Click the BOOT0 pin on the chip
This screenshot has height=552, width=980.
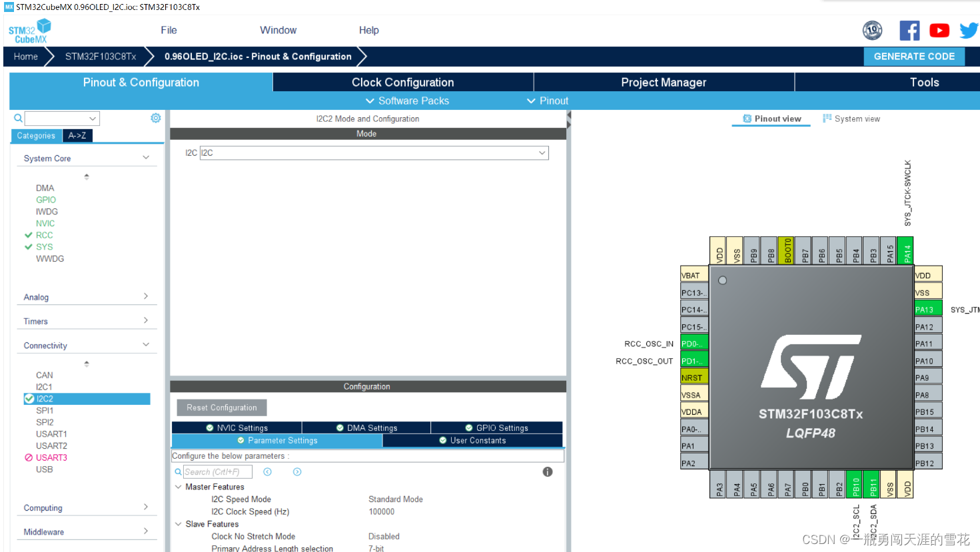pos(787,250)
